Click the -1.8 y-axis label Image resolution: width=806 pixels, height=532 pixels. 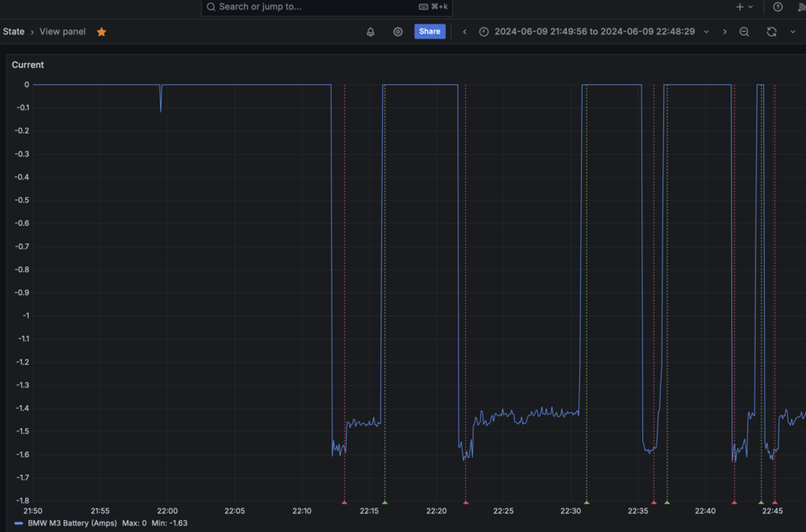23,501
